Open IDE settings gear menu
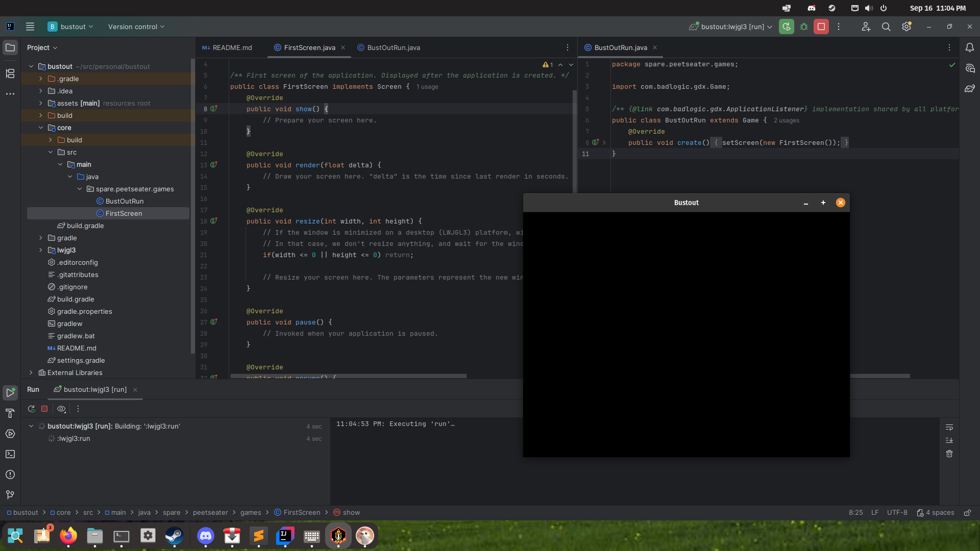The width and height of the screenshot is (980, 551). [x=906, y=27]
